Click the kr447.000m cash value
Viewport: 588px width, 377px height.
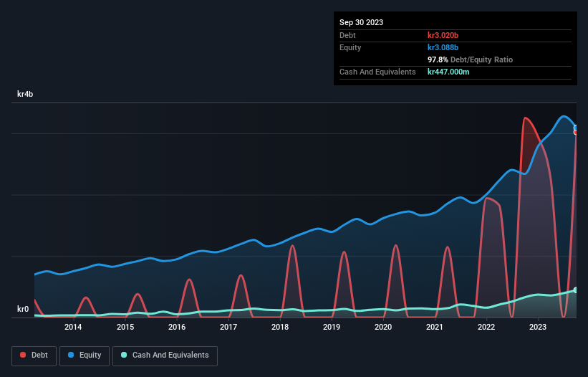[448, 72]
